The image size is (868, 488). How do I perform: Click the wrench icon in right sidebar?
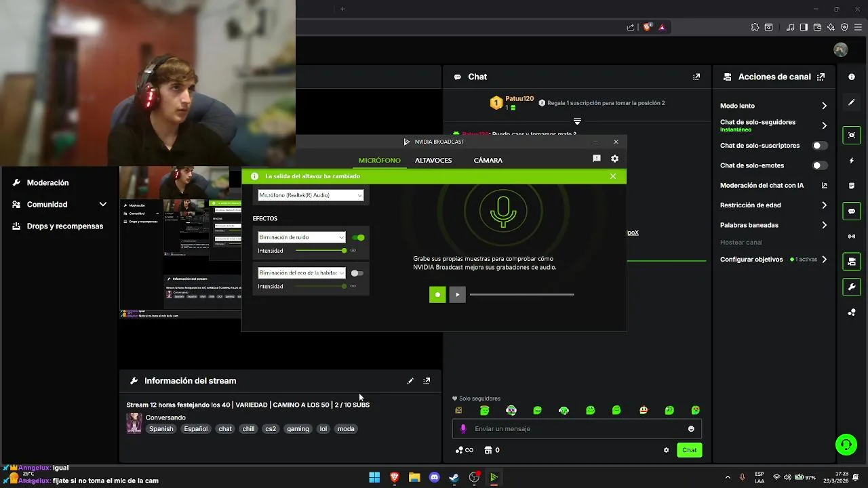[x=852, y=287]
